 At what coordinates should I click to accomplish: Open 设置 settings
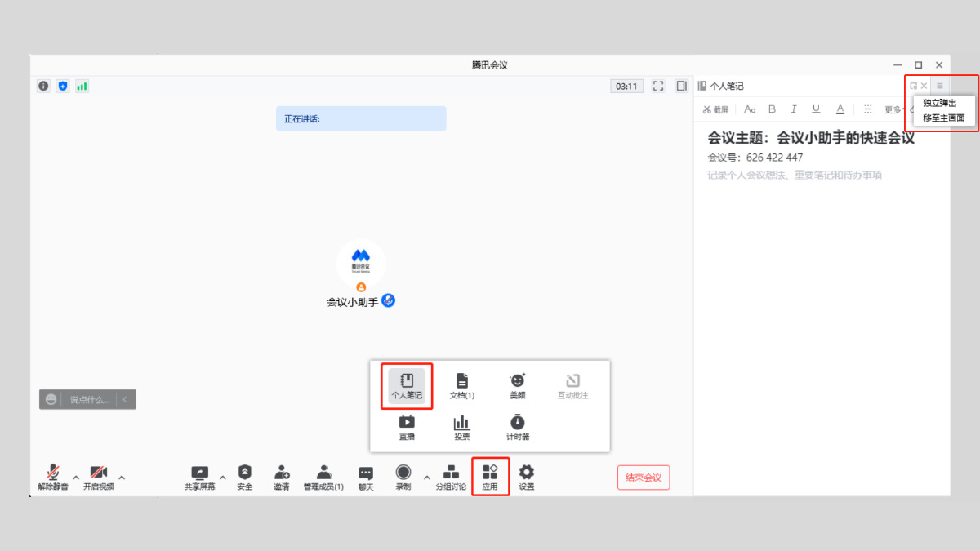click(x=527, y=478)
